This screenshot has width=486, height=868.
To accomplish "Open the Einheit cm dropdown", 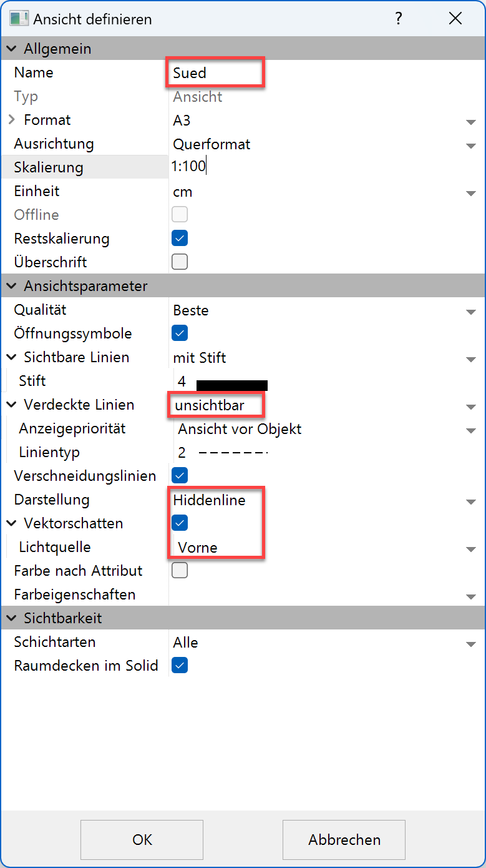I will click(471, 193).
